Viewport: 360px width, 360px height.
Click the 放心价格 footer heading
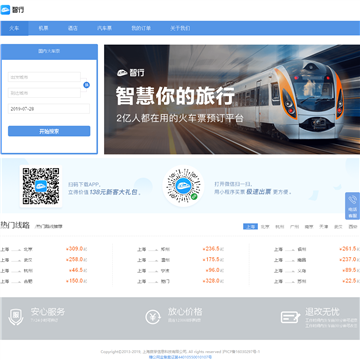(x=185, y=312)
